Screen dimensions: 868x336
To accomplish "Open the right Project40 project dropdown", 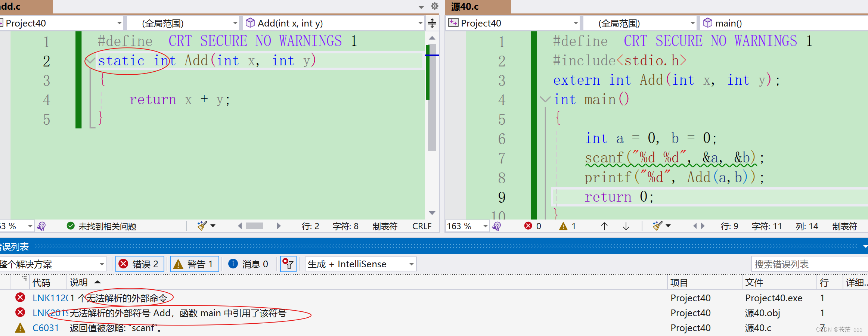I will click(513, 23).
